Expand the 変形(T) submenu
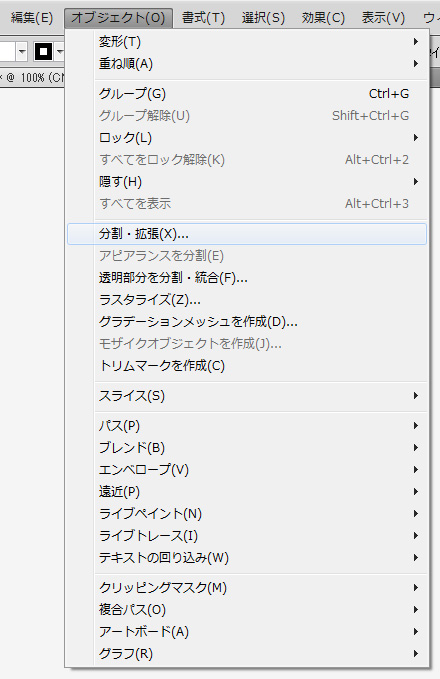 point(247,42)
